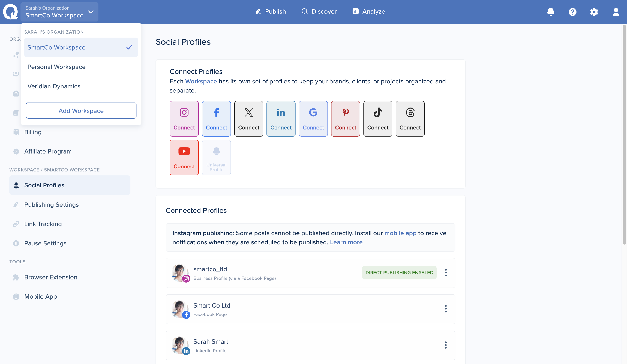Connect a TikTok profile
The width and height of the screenshot is (627, 364).
[x=378, y=119]
